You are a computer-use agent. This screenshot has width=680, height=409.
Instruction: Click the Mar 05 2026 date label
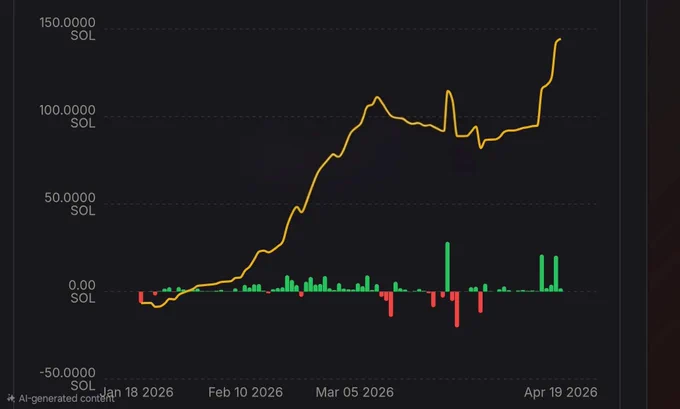[x=355, y=392]
